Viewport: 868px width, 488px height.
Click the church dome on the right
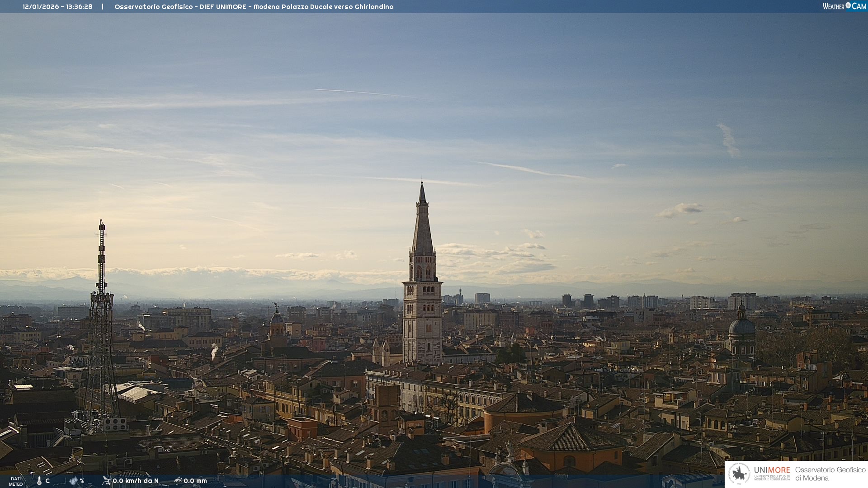(742, 325)
